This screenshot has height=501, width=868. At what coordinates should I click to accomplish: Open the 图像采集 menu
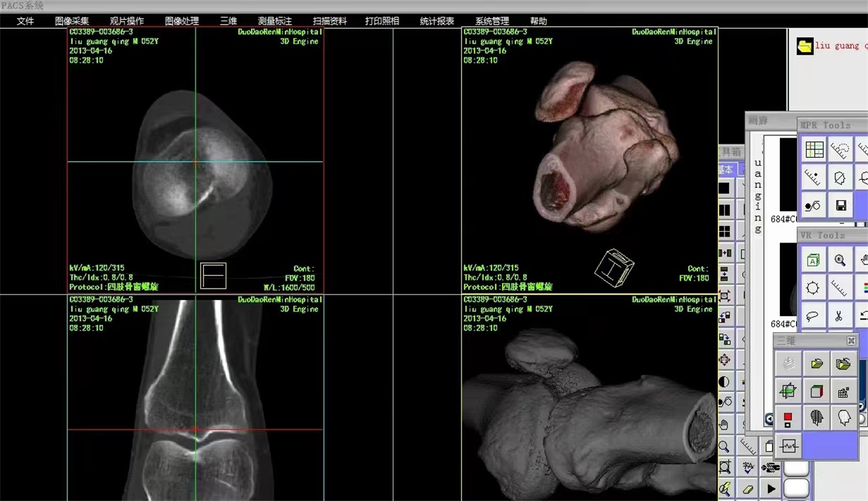click(x=71, y=21)
